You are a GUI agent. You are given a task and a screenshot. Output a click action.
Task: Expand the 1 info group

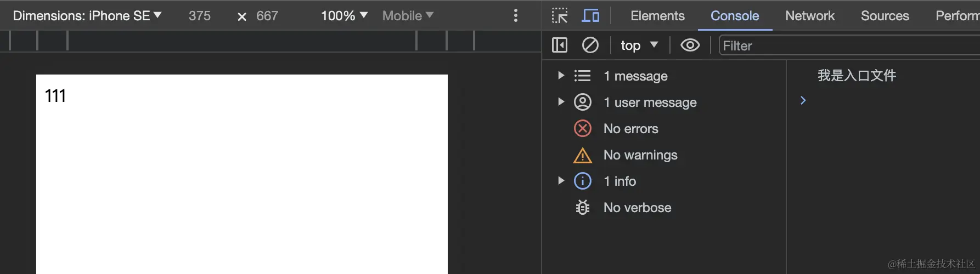tap(561, 181)
